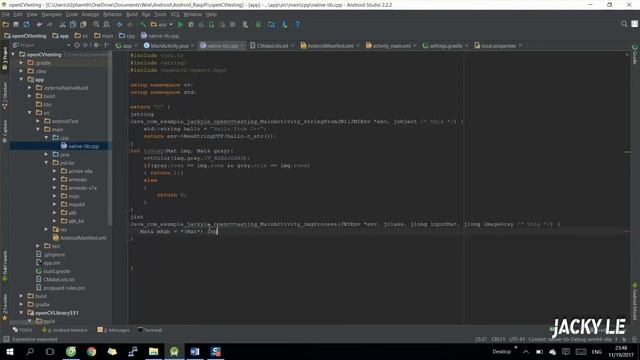This screenshot has width=640, height=360.
Task: Open Word from the taskbar
Action: 195,351
